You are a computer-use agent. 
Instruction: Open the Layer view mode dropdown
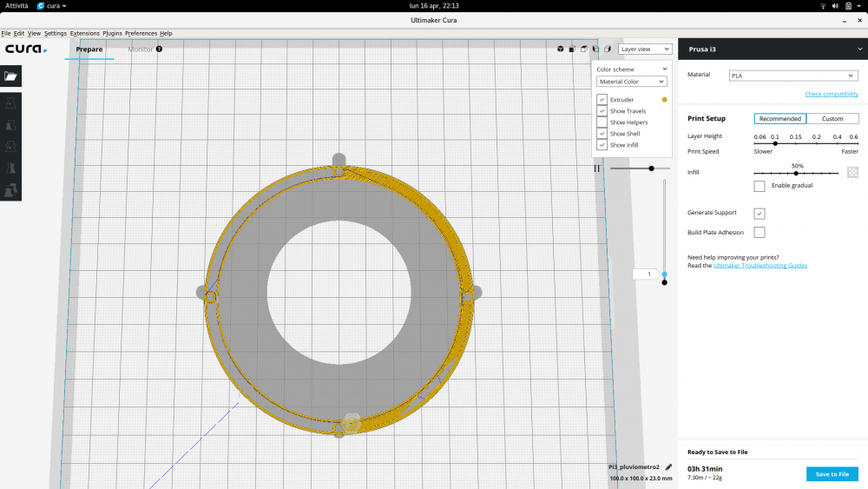coord(644,50)
